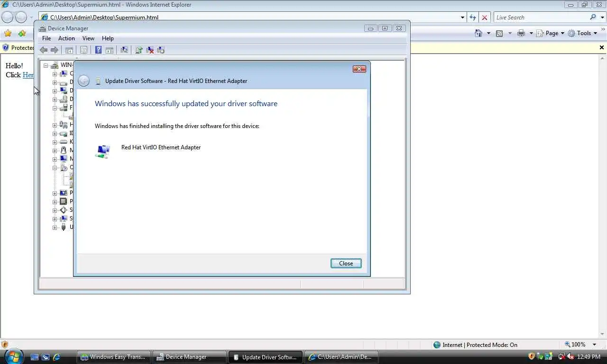Click the Update Driver Software toolbar icon
Screen dimensions: 607x364
coord(139,50)
